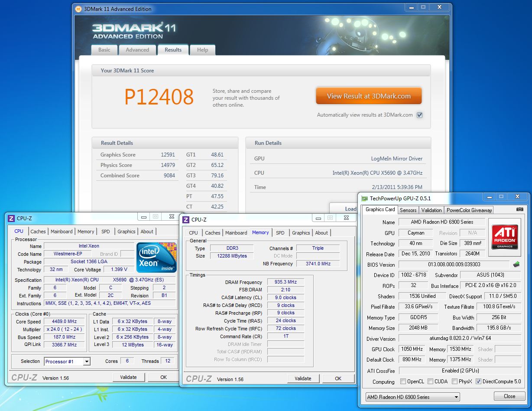Select the Results tab in 3DMark 11
The image size is (532, 411).
click(x=173, y=49)
